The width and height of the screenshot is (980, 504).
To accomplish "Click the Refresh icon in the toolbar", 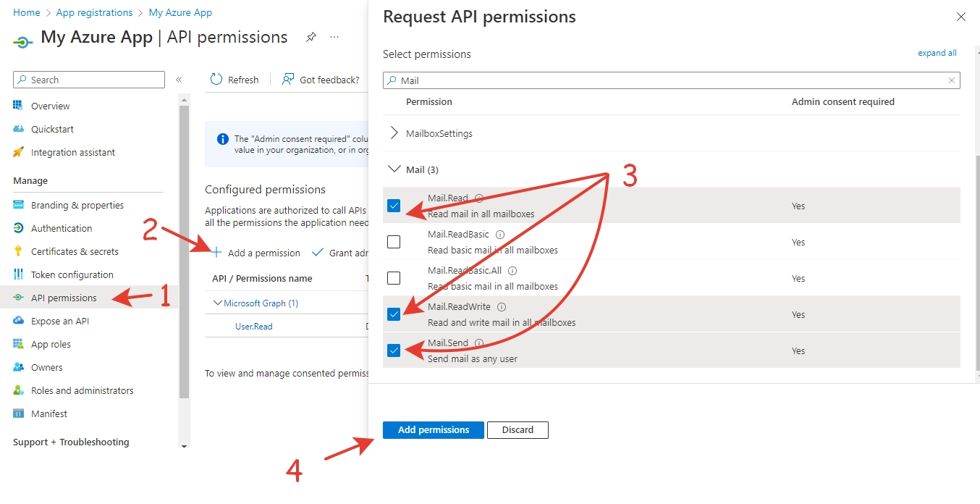I will 216,80.
